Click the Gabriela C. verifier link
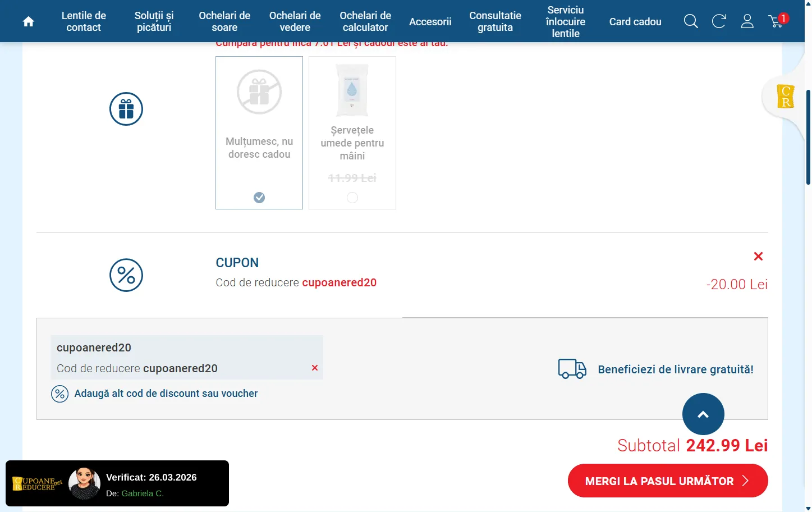This screenshot has width=812, height=512. coord(143,493)
